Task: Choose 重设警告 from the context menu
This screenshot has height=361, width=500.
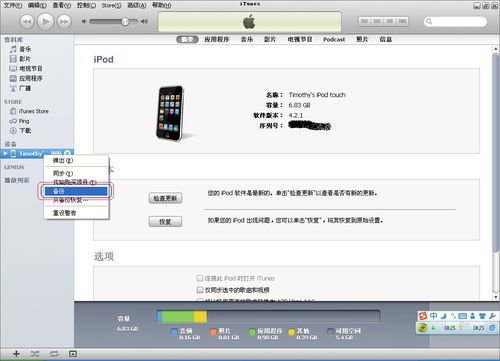Action: pyautogui.click(x=76, y=213)
